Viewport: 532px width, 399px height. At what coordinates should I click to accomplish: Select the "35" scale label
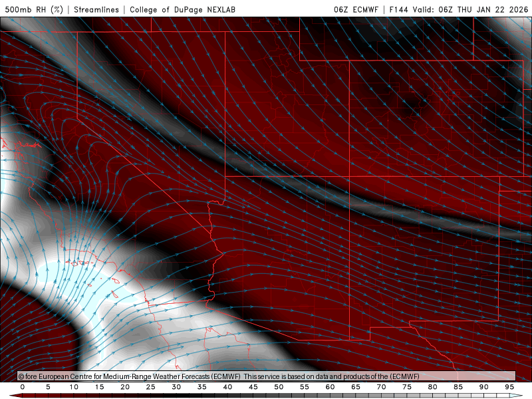[202, 387]
